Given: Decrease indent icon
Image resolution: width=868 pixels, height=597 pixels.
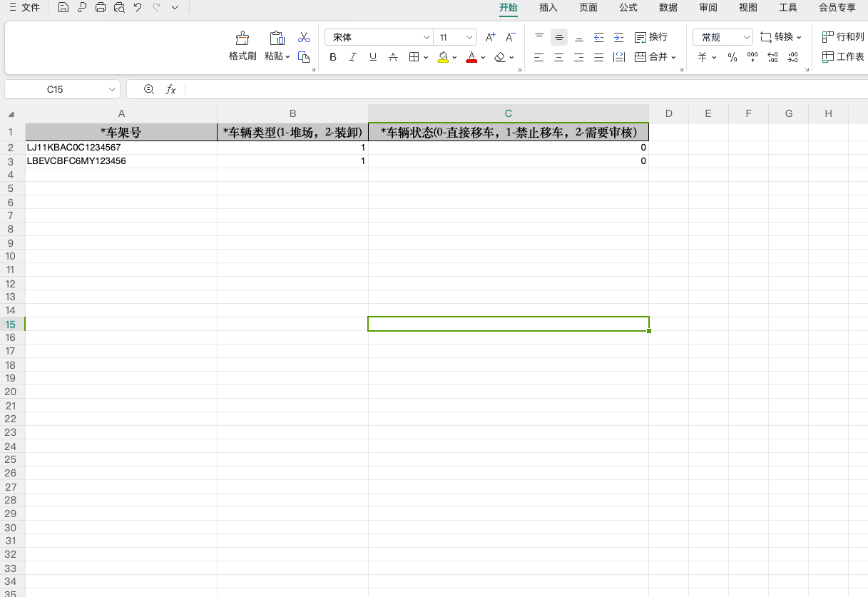Looking at the screenshot, I should coord(599,37).
